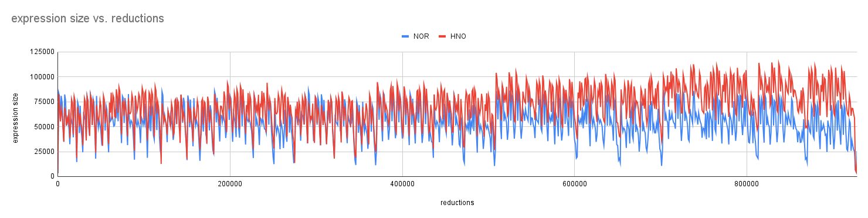Click the 400000 x-axis tick label
This screenshot has height=218, width=868.
[402, 184]
